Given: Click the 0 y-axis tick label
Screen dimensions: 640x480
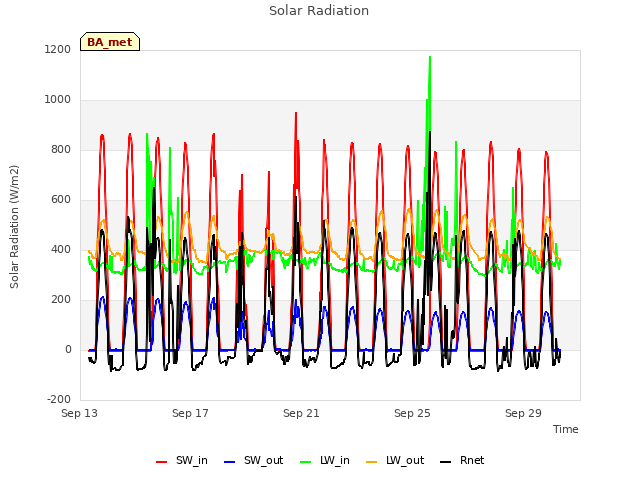Looking at the screenshot, I should click(x=68, y=350).
